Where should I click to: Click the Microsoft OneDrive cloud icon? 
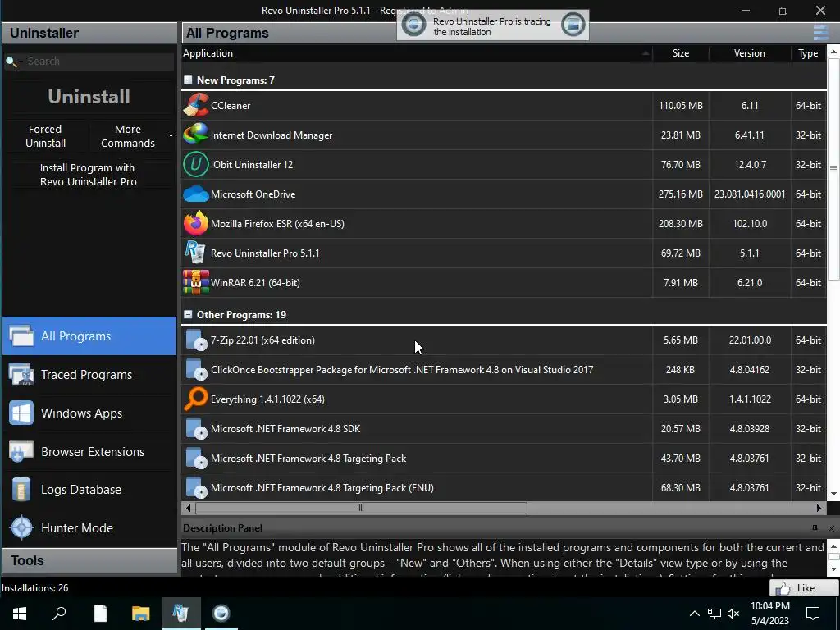coord(195,194)
